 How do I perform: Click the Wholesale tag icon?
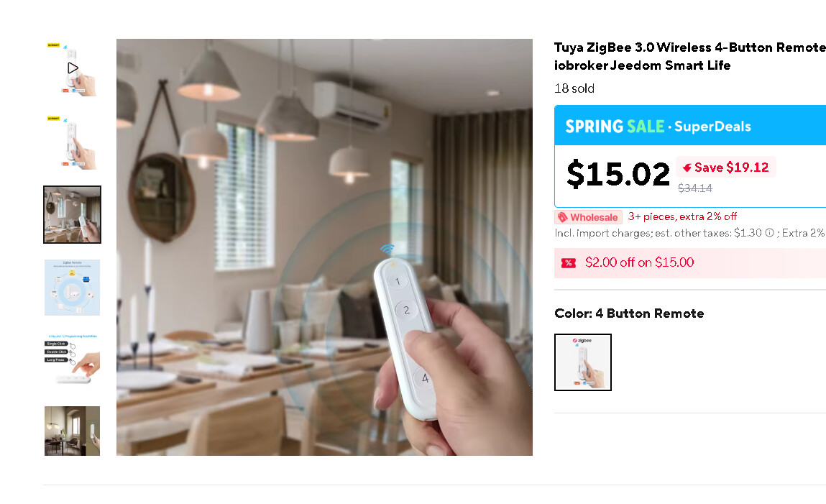(563, 218)
